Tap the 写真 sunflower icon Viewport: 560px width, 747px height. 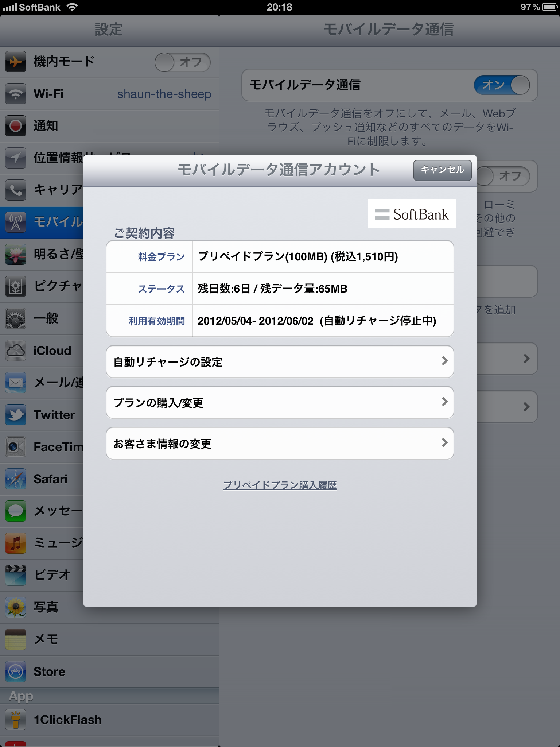(16, 607)
